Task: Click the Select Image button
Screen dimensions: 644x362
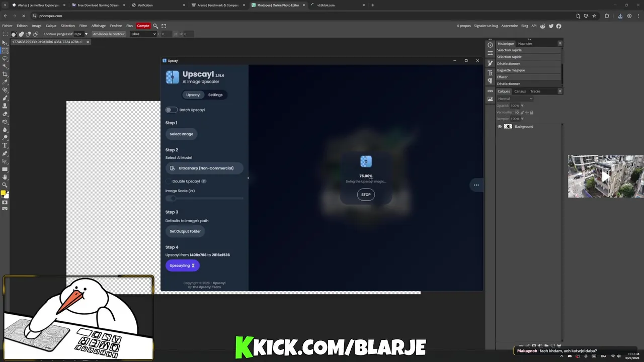Action: (181, 134)
